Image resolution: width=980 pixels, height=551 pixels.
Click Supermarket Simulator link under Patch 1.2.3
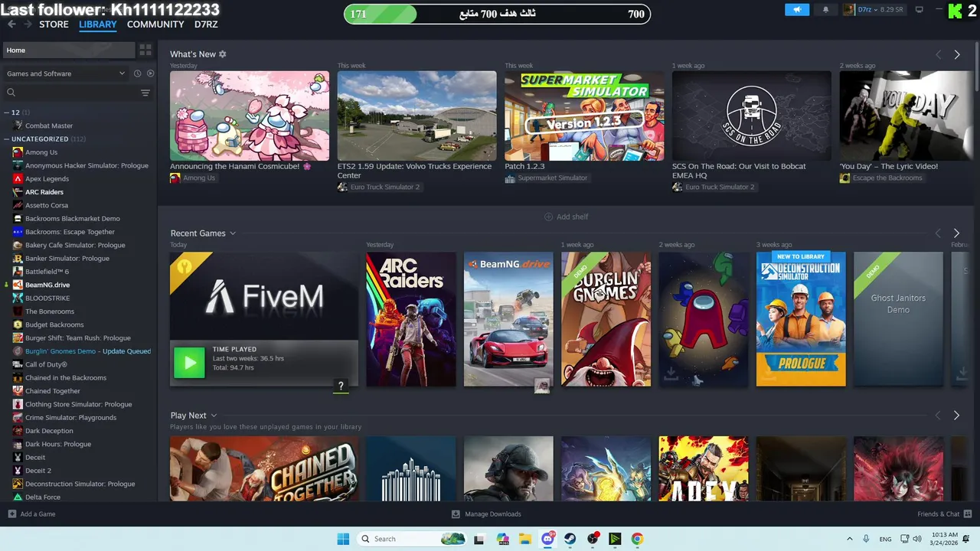(553, 178)
